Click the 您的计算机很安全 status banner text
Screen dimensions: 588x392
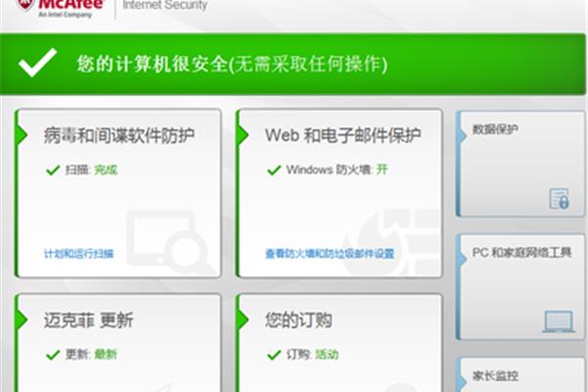pos(232,64)
